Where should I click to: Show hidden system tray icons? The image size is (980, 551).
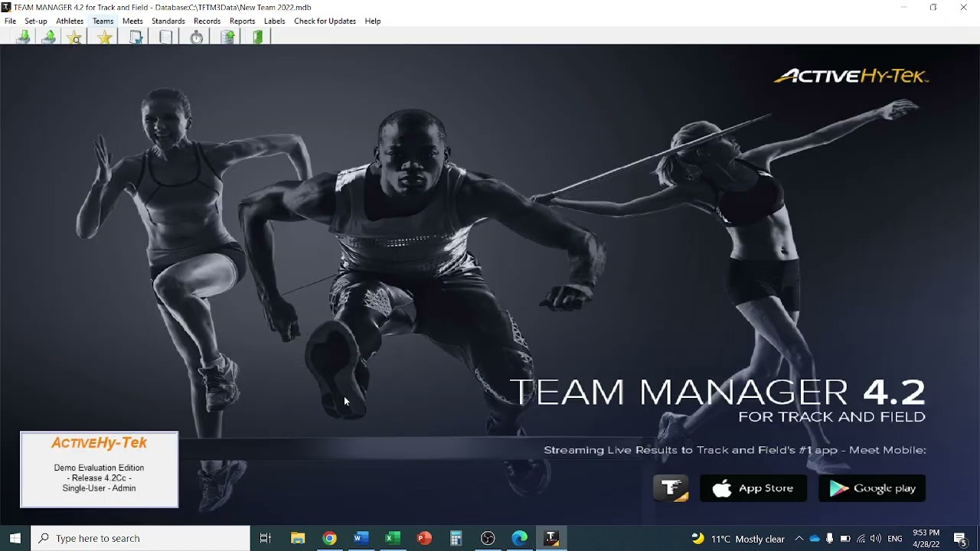pyautogui.click(x=799, y=539)
